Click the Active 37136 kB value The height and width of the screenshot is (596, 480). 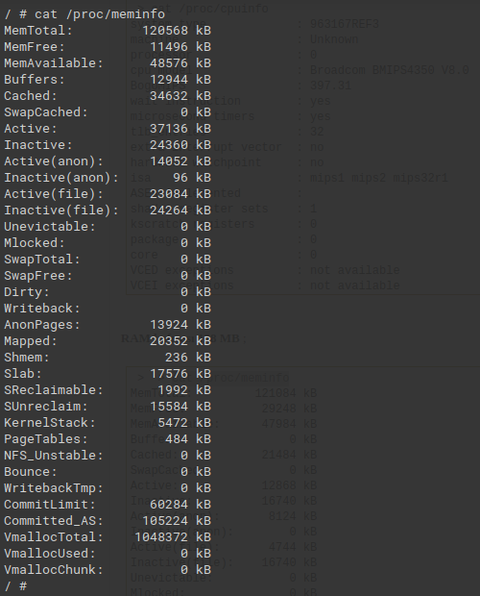pyautogui.click(x=180, y=128)
